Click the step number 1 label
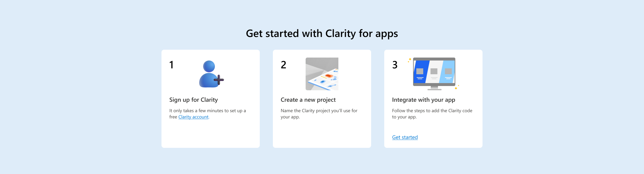Image resolution: width=644 pixels, height=174 pixels. [x=171, y=65]
